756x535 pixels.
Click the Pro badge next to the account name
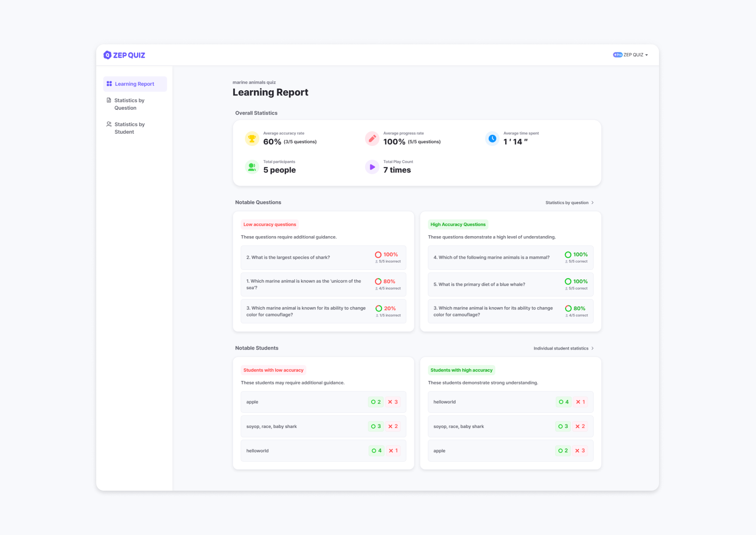617,55
